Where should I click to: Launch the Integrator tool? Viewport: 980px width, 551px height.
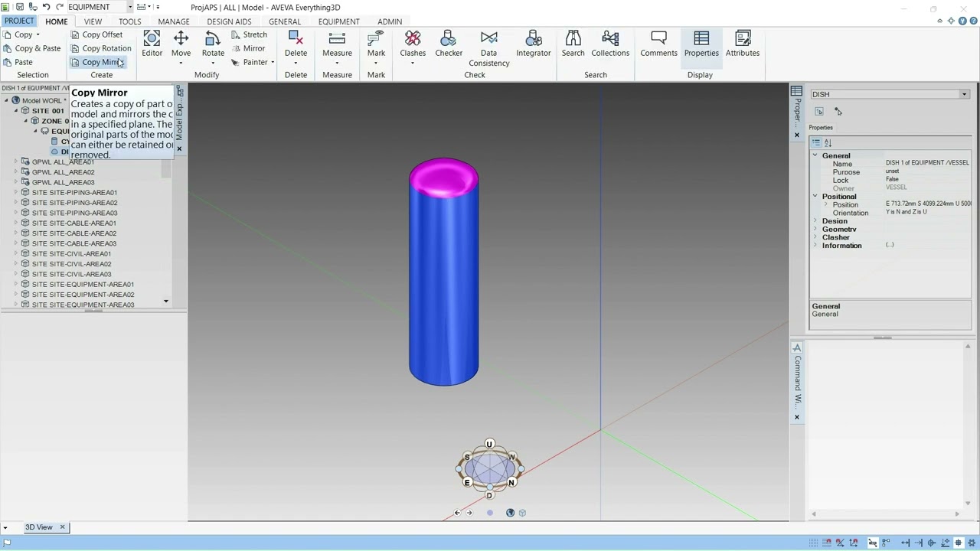[534, 44]
